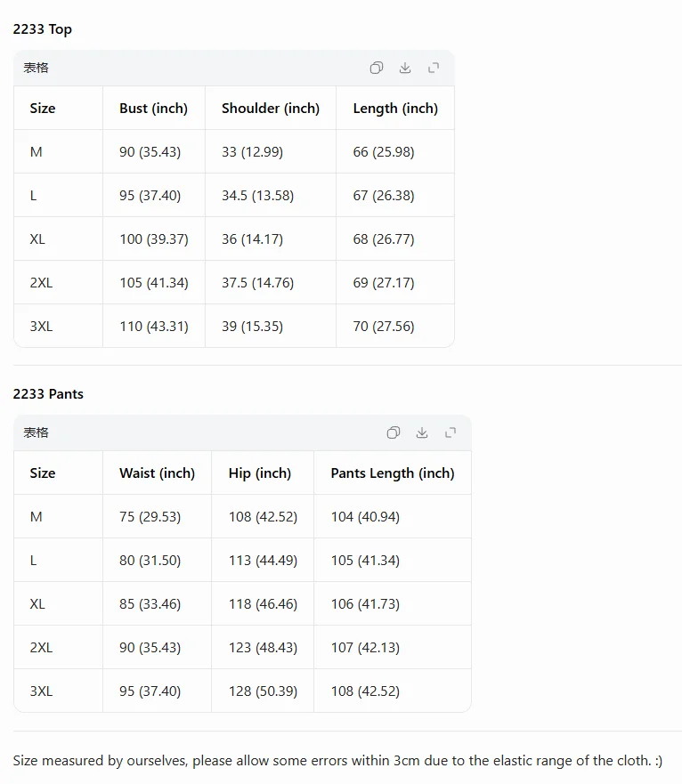Expand the 2233 Pants table fullscreen
The image size is (682, 784).
click(x=451, y=432)
